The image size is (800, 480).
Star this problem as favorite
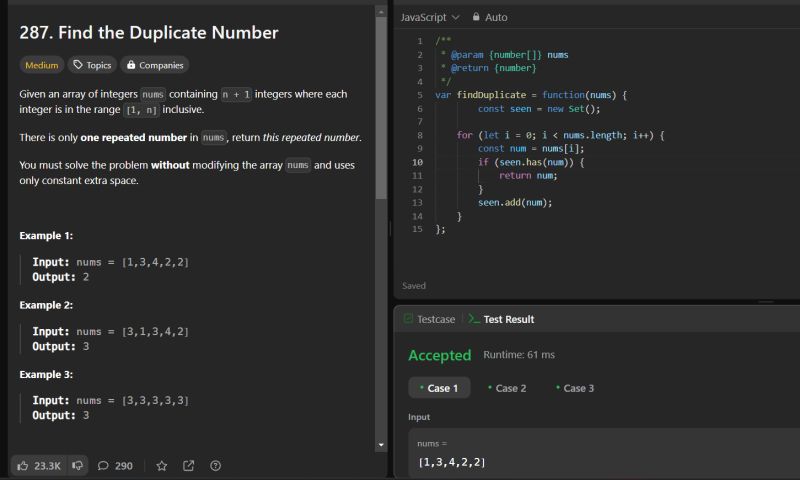[162, 465]
